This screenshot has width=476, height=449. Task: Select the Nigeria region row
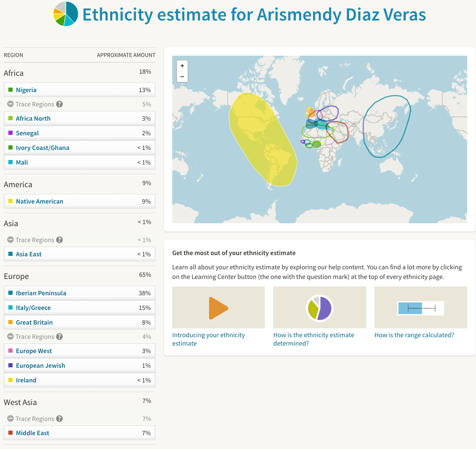tap(79, 90)
